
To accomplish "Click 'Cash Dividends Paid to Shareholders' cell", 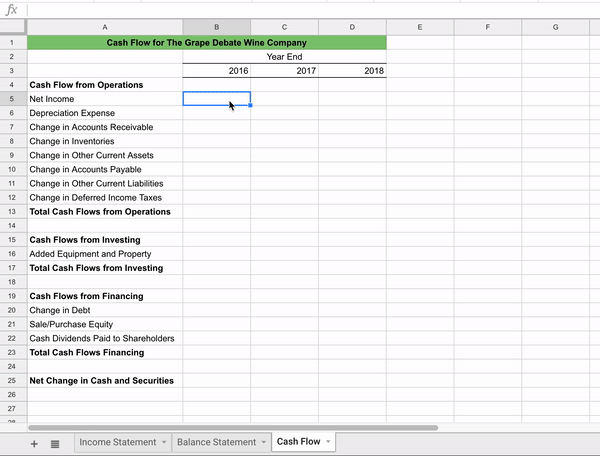I will [105, 339].
